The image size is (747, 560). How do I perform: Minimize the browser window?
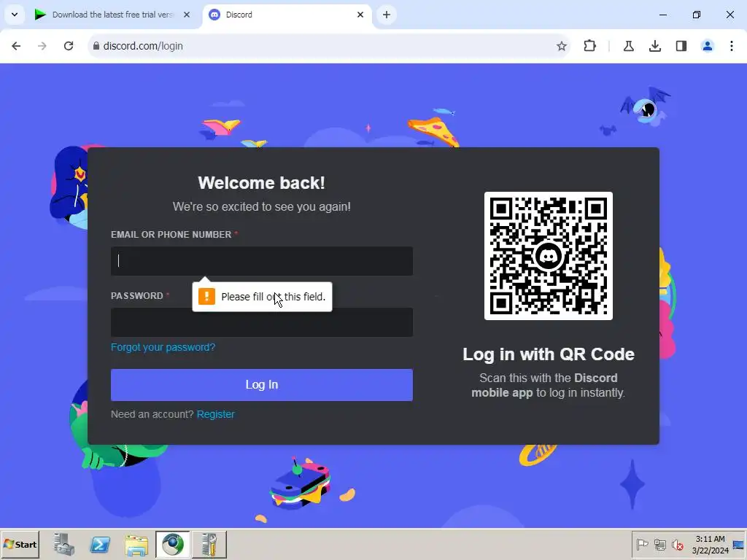[662, 15]
